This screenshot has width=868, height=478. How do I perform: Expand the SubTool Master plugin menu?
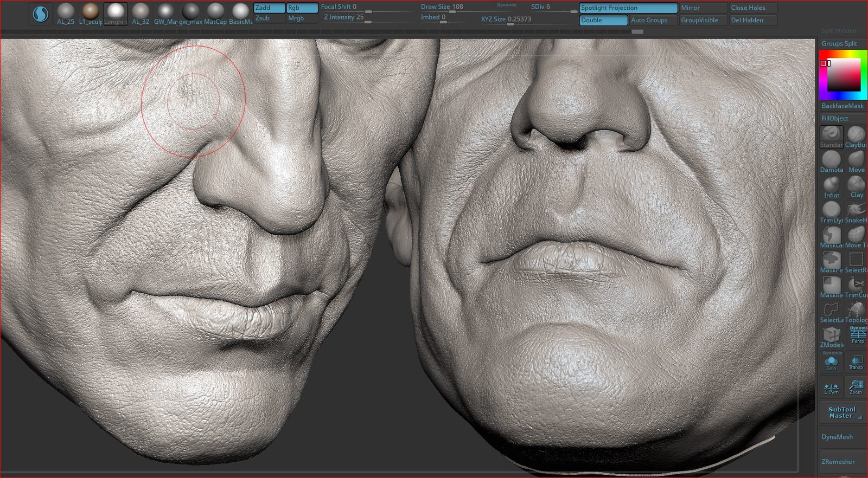point(841,413)
